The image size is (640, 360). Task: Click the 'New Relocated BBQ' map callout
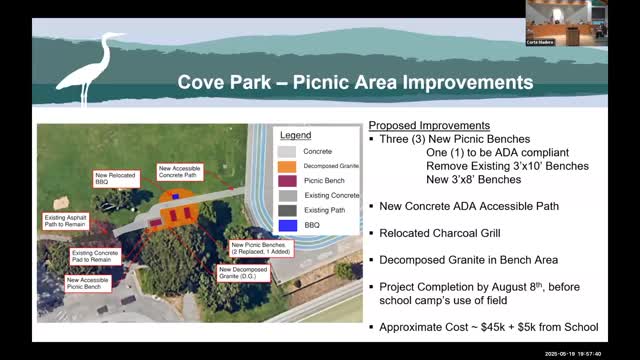click(116, 179)
